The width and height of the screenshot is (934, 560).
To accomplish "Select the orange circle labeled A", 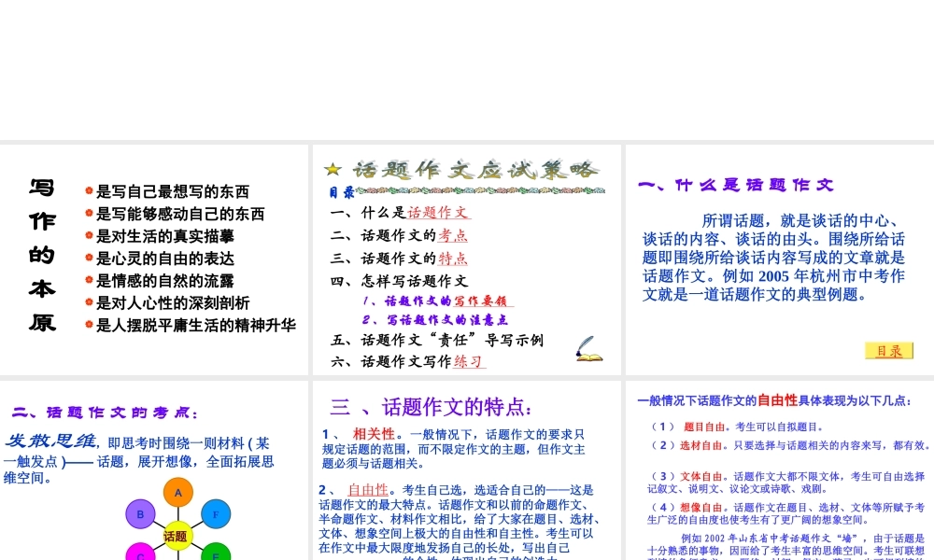I will pos(179,492).
